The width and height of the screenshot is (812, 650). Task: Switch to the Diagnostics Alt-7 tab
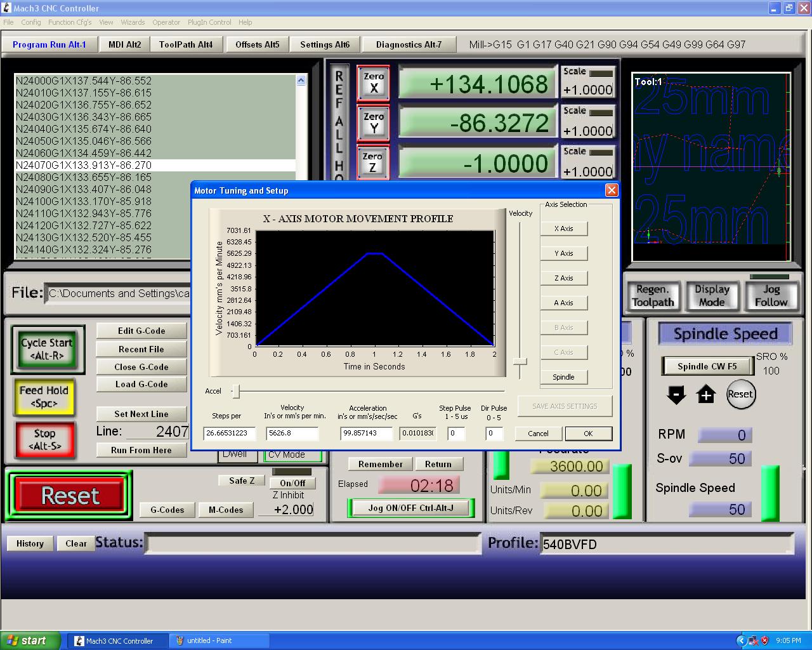tap(409, 44)
